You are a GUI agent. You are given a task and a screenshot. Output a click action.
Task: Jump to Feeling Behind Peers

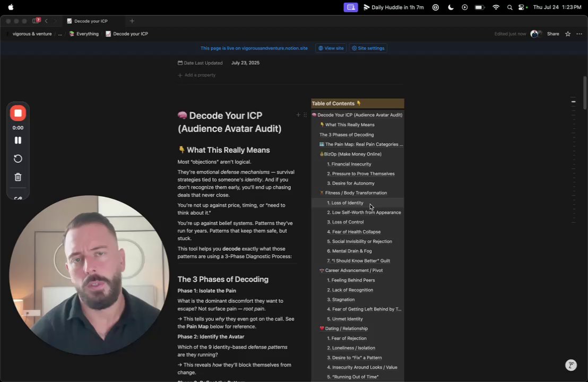351,280
